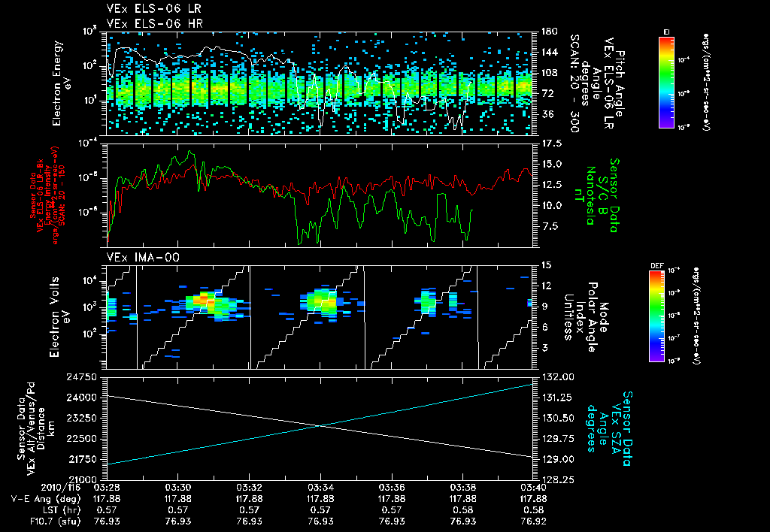The width and height of the screenshot is (770, 532).
Task: Click the '03:40' time tick label
Action: coord(534,488)
